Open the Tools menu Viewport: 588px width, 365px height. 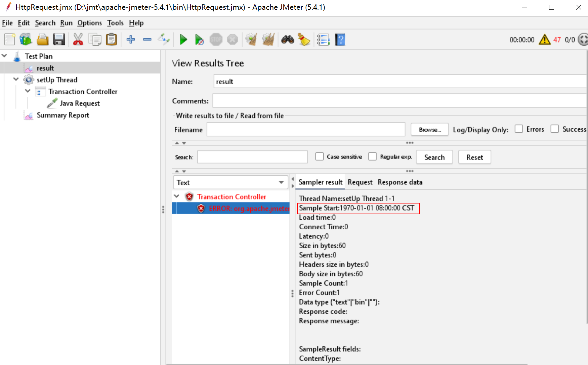point(115,23)
